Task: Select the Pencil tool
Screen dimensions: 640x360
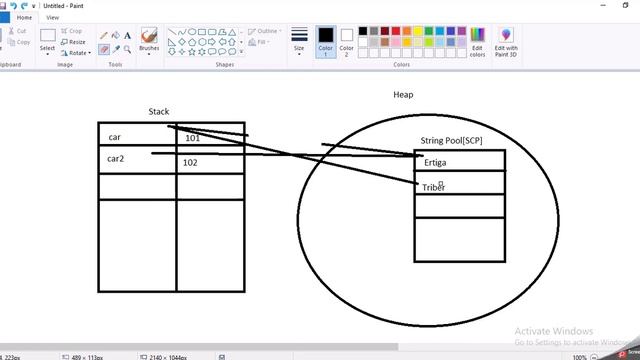Action: pyautogui.click(x=104, y=36)
